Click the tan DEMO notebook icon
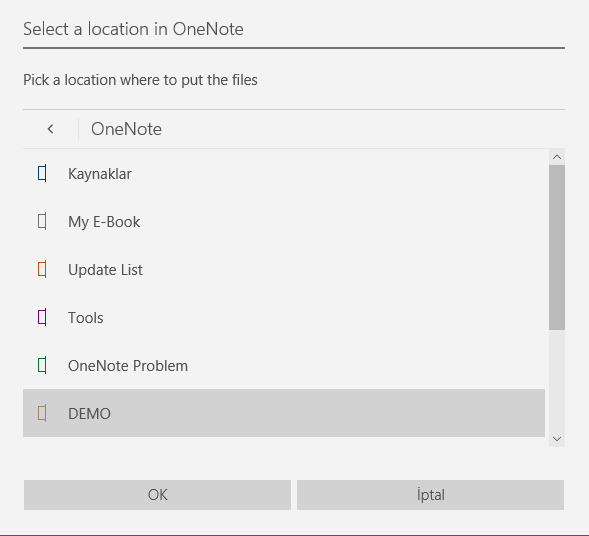Image resolution: width=589 pixels, height=536 pixels. pos(42,413)
